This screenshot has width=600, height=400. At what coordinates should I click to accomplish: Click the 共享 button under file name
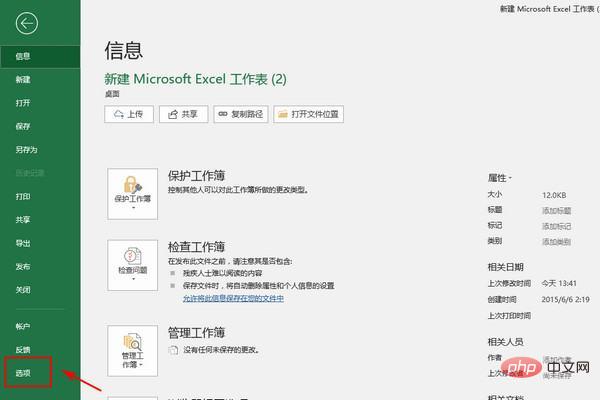[x=184, y=114]
